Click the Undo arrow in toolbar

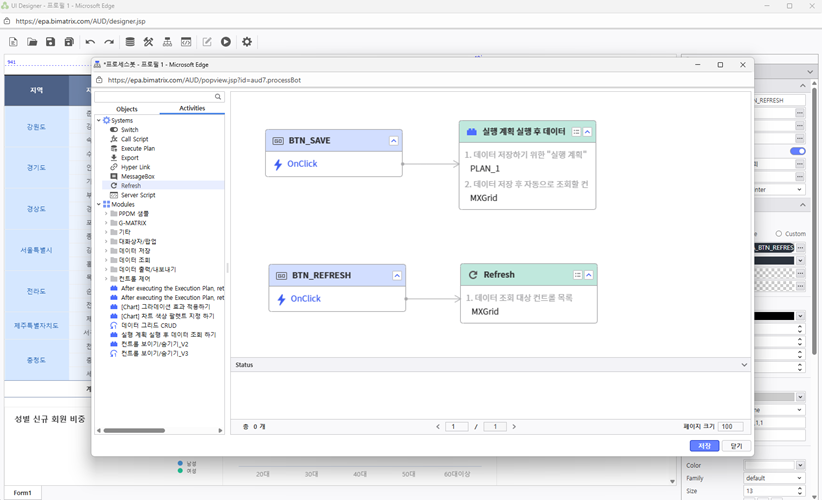(90, 42)
